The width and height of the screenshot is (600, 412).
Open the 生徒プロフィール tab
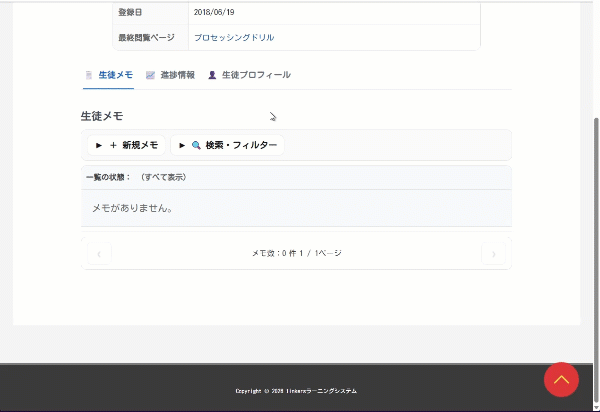256,75
